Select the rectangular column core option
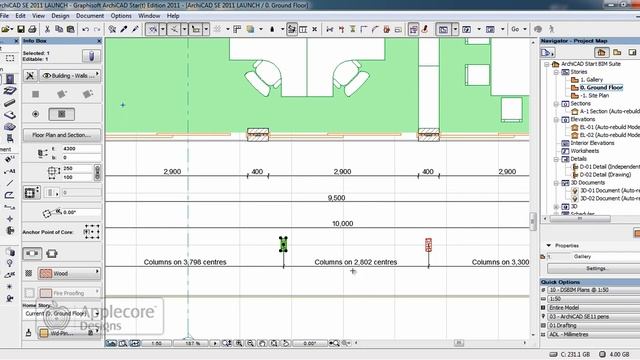This screenshot has width=640, height=360. tap(62, 114)
